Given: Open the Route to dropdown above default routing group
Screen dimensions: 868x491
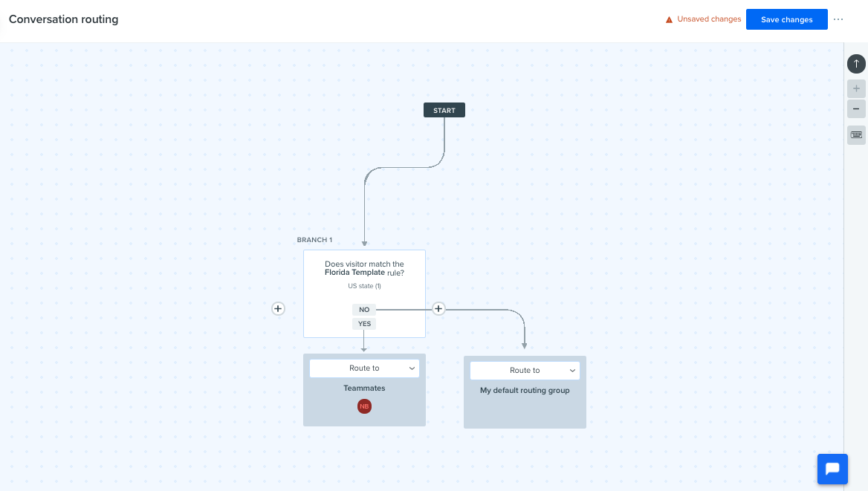Looking at the screenshot, I should [525, 371].
